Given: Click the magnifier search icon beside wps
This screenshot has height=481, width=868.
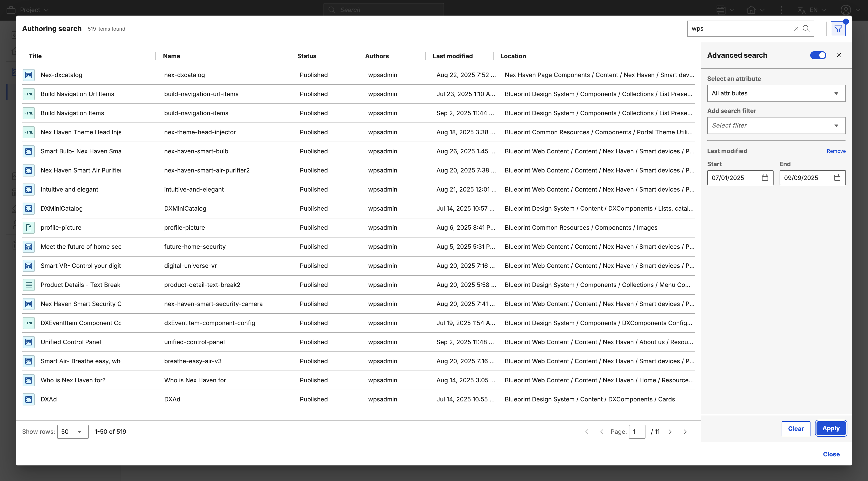Looking at the screenshot, I should tap(806, 29).
